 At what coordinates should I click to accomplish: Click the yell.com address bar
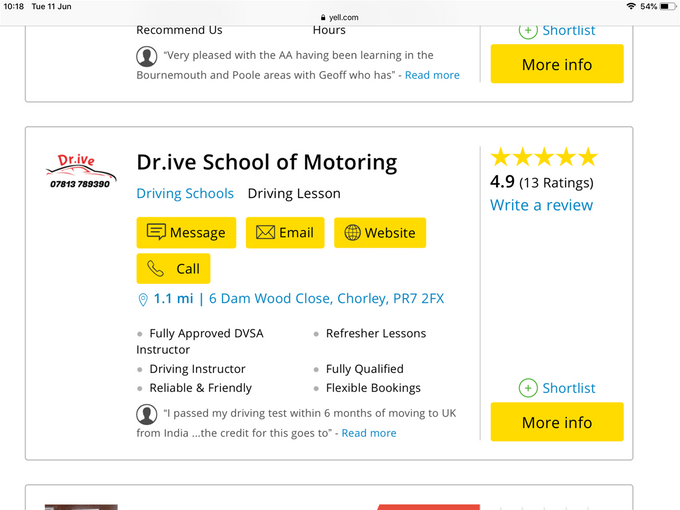(x=340, y=17)
